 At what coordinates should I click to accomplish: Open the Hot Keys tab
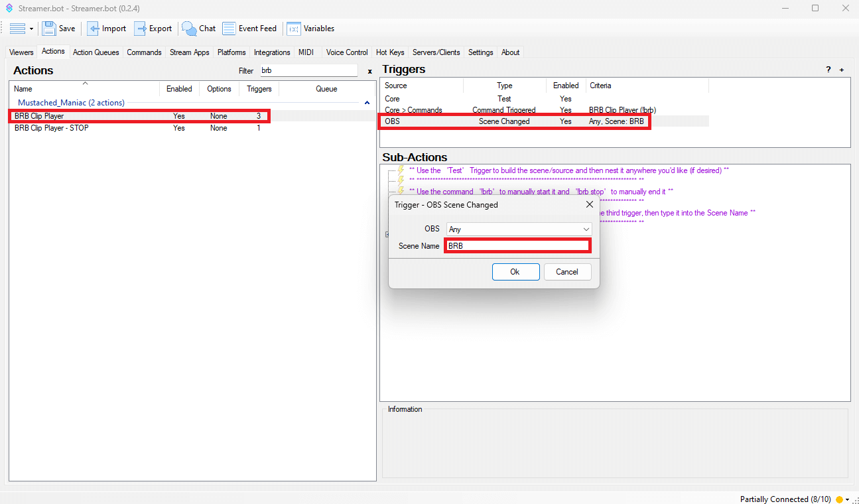click(x=389, y=52)
